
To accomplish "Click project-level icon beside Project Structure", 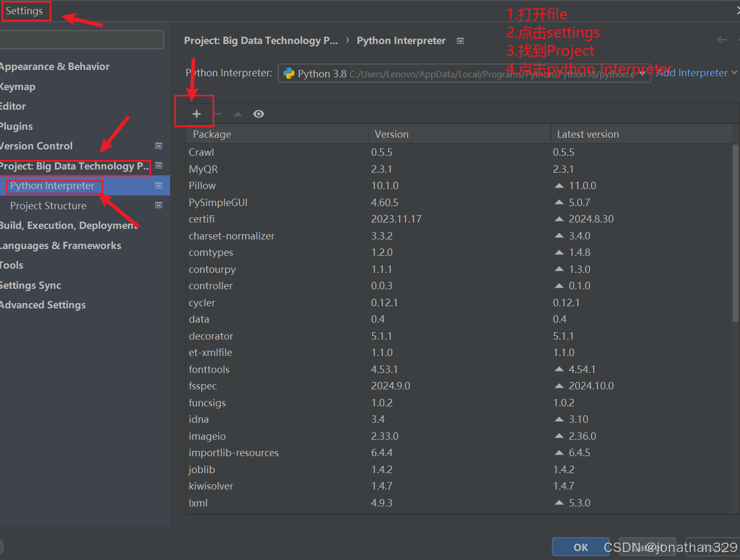I will click(158, 206).
